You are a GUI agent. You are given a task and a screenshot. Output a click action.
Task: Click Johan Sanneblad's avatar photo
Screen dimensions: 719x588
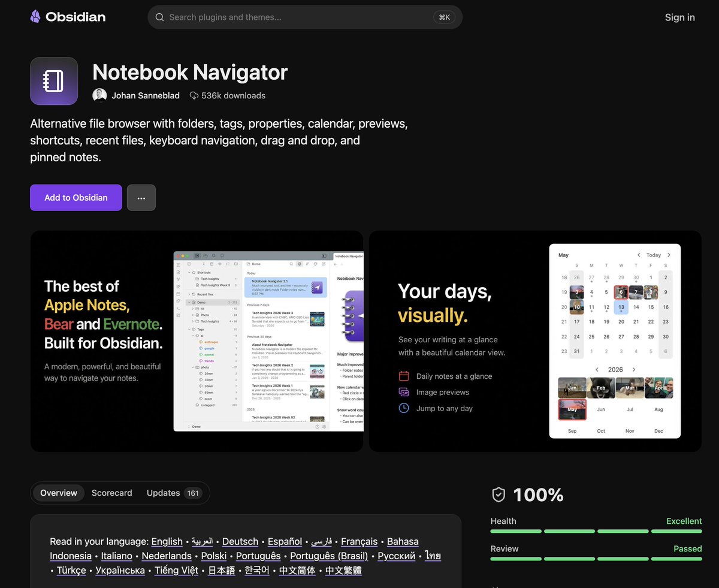tap(99, 95)
